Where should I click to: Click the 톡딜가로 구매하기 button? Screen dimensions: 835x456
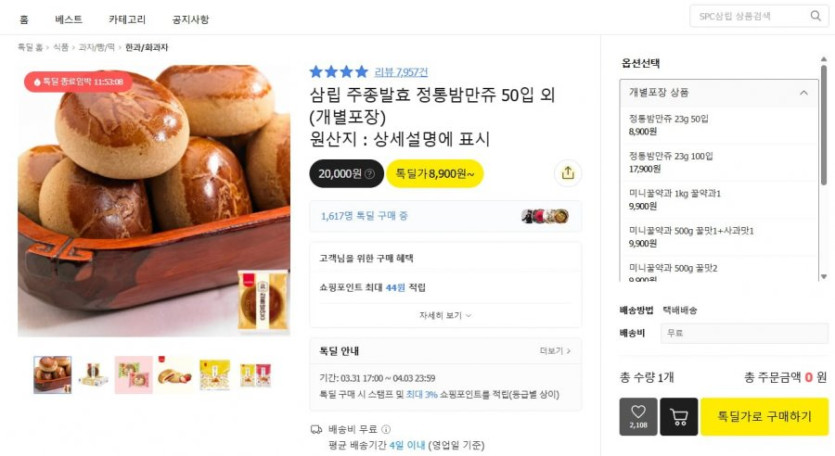click(x=764, y=416)
